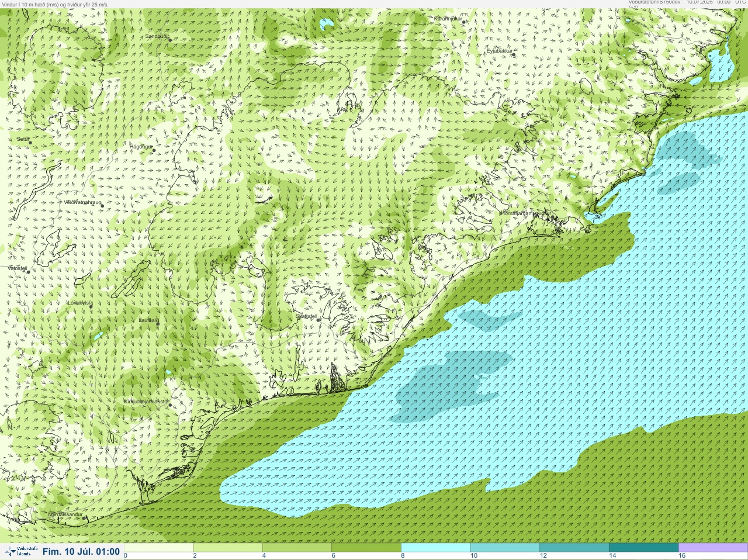The width and height of the screenshot is (748, 560).
Task: Click the Vatnsfell station marker
Action: 27,272
